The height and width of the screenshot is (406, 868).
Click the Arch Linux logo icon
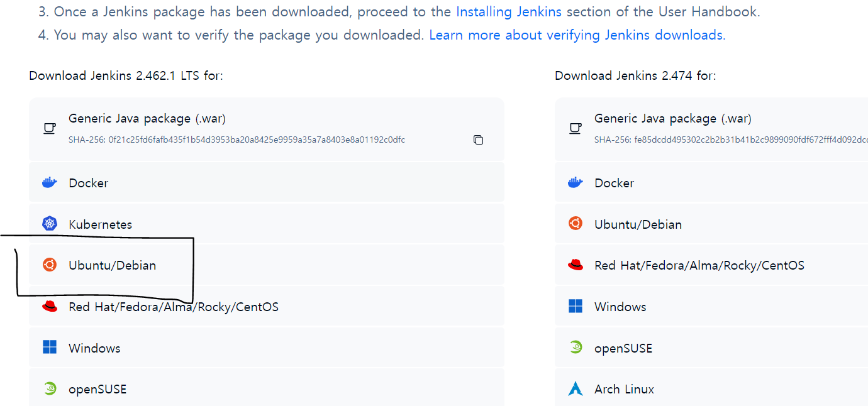[x=576, y=389]
